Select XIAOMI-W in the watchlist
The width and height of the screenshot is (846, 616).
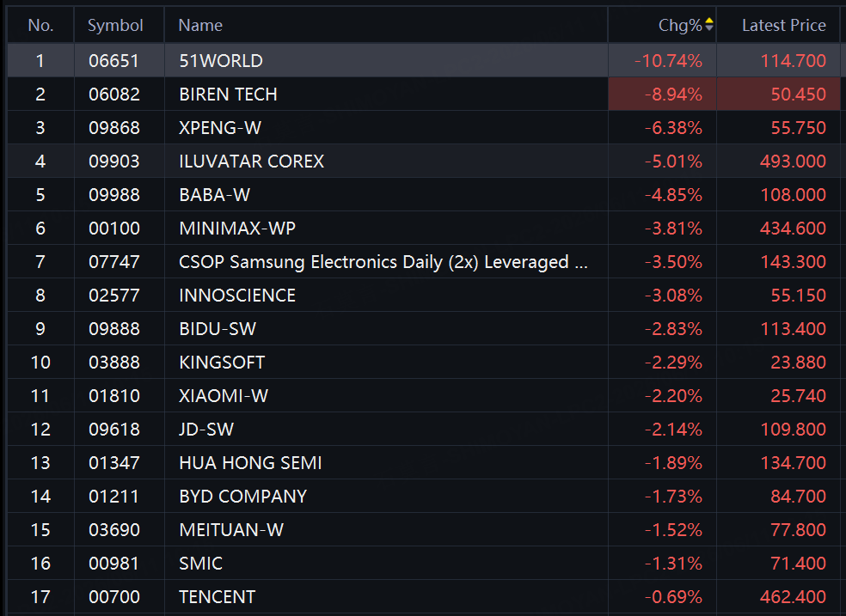point(424,395)
